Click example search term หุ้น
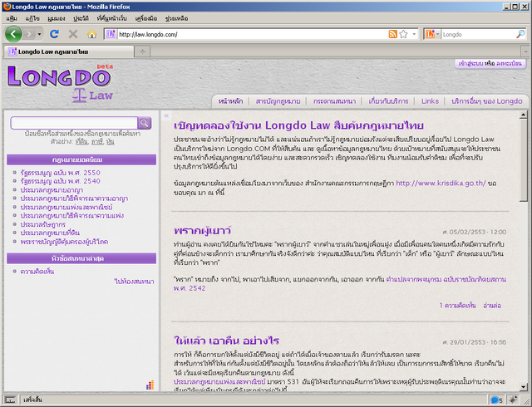Viewport: 532px width, 407px height. tap(111, 142)
